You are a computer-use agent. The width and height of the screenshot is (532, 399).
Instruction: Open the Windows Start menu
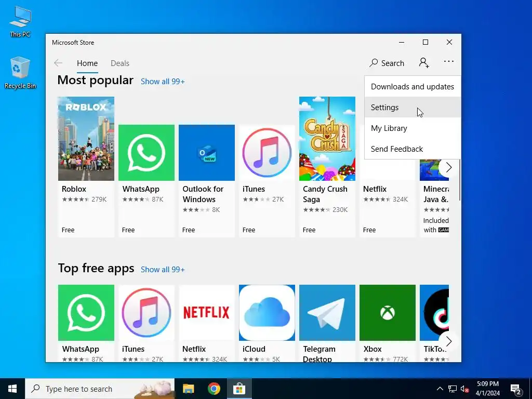click(x=12, y=389)
